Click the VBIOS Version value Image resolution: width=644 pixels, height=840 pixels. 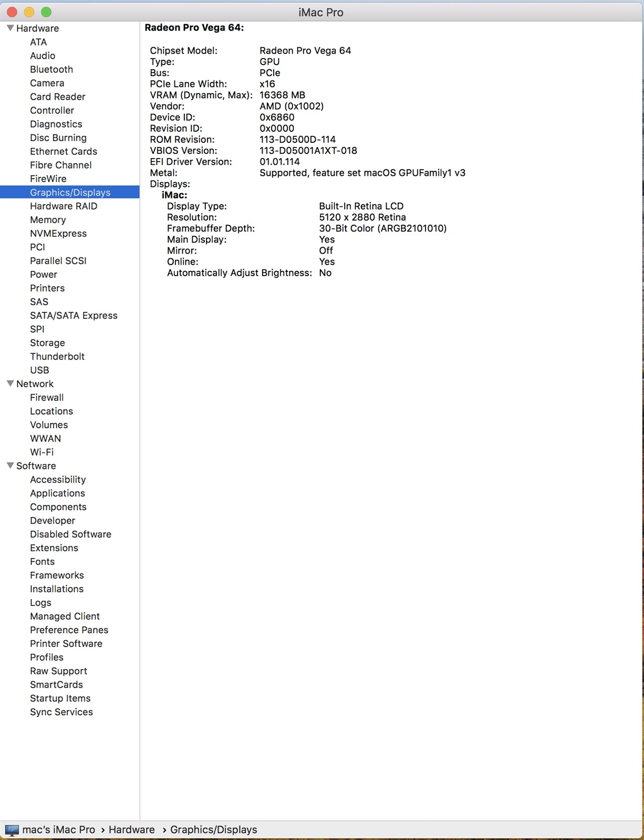[308, 150]
